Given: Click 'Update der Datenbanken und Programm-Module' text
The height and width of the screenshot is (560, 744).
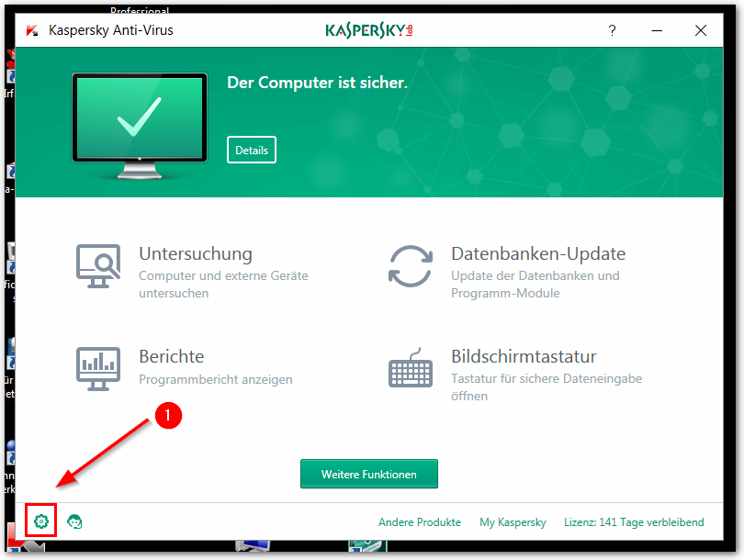Looking at the screenshot, I should point(535,285).
